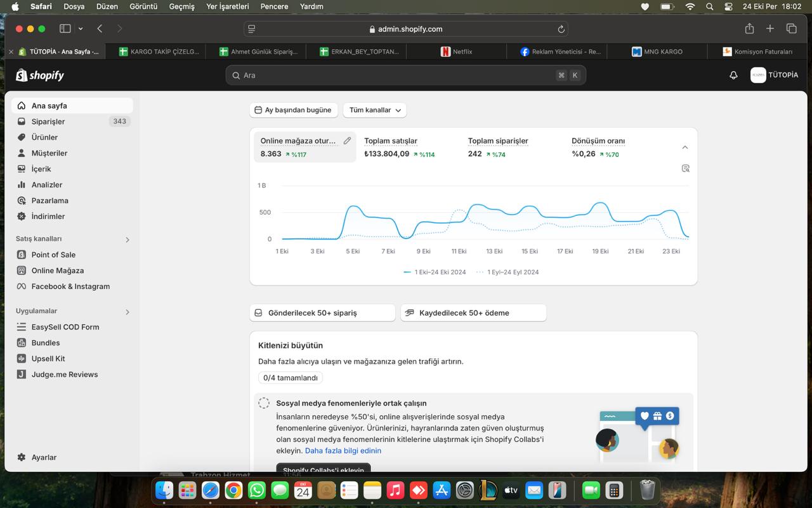Open the Ay başından bugüne date picker
812x508 pixels.
(294, 110)
